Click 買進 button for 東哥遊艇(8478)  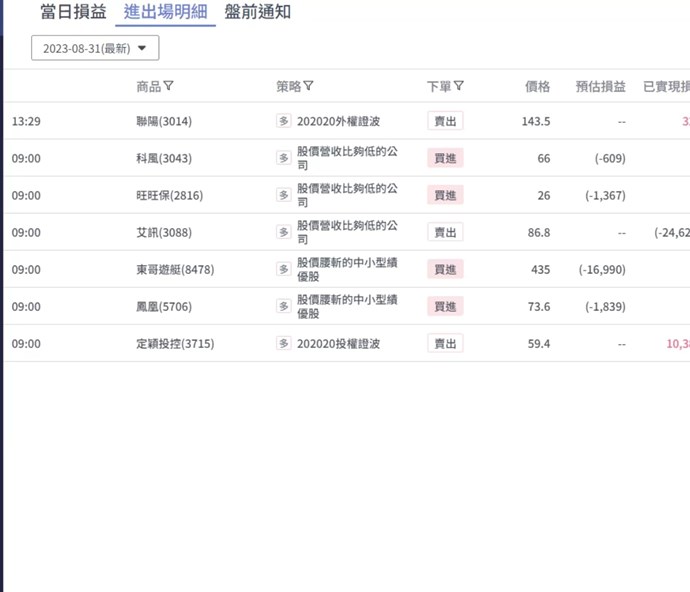(x=445, y=269)
